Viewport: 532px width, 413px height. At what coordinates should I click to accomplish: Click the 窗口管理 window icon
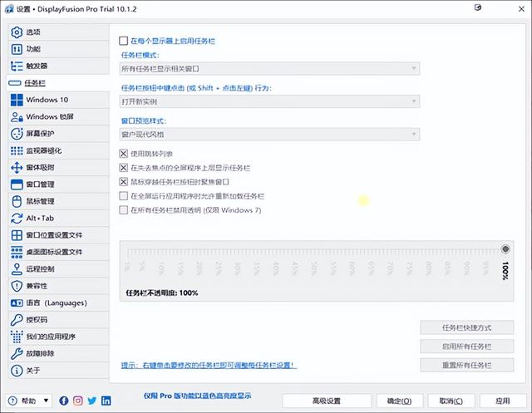(17, 184)
